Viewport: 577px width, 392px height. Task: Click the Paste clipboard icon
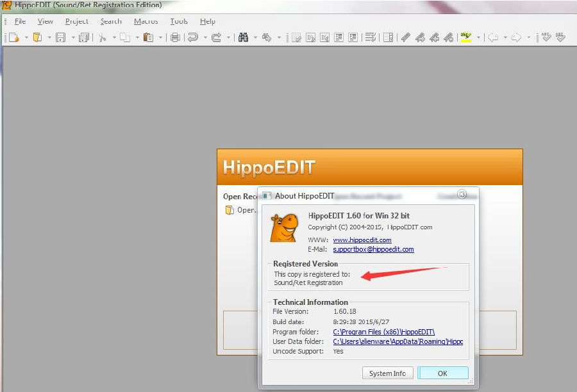(x=148, y=37)
